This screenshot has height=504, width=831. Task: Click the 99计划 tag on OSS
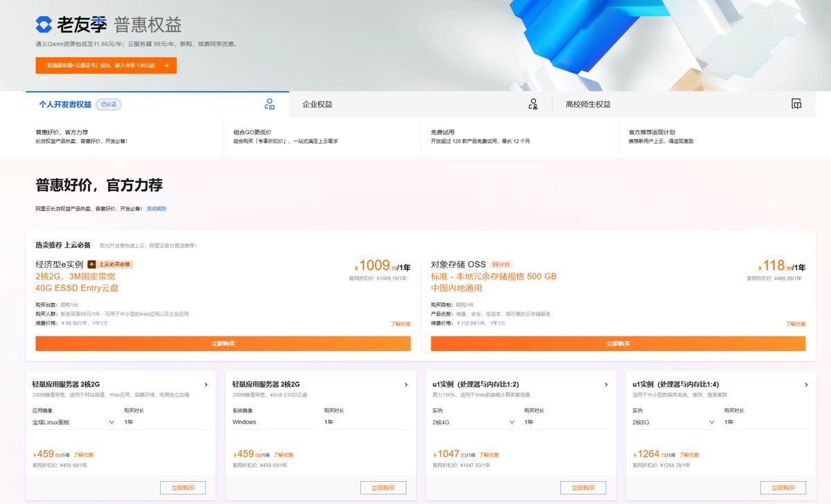click(500, 264)
